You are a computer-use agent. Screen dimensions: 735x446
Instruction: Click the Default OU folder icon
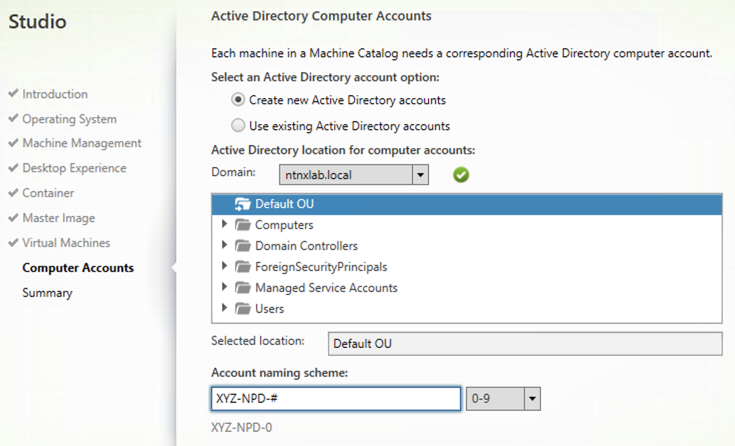click(x=243, y=204)
